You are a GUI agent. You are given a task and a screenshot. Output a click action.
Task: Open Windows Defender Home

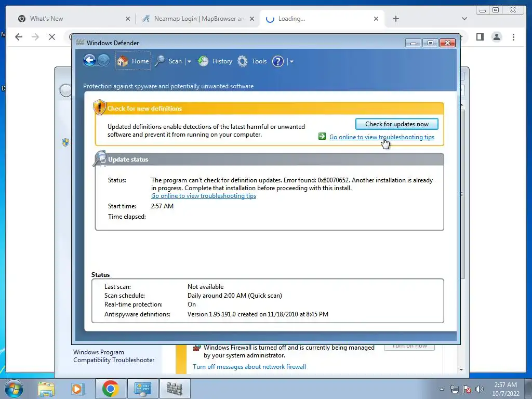tap(133, 61)
